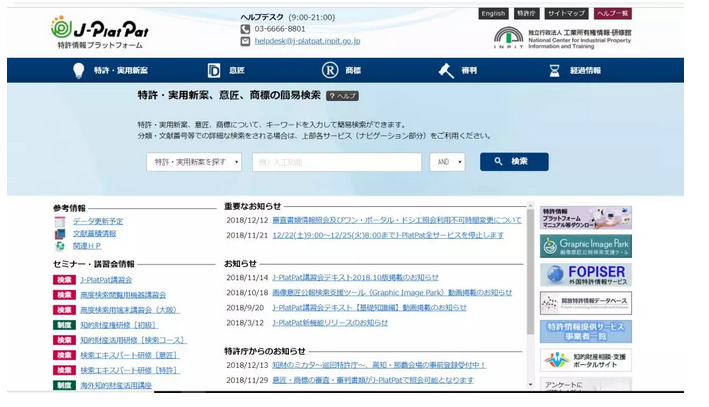
Task: Open the 検索エキスパート研修 [特許] link
Action: point(130,370)
